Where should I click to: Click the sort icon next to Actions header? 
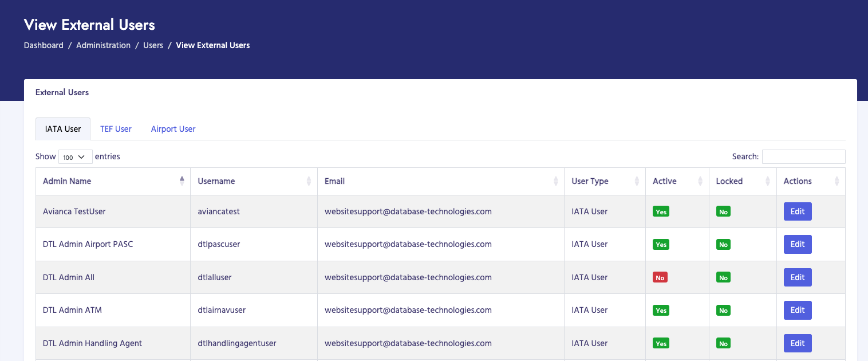(x=837, y=180)
